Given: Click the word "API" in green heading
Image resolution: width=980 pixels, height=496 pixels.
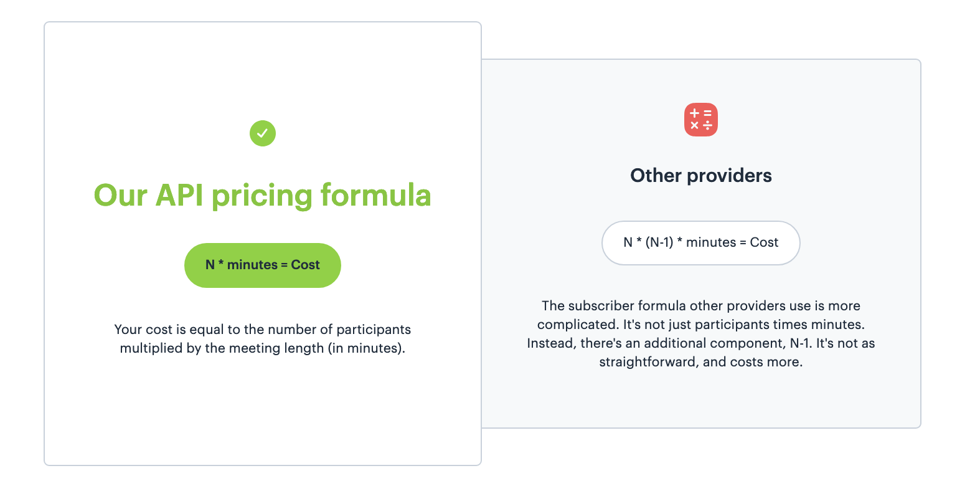Looking at the screenshot, I should click(179, 195).
